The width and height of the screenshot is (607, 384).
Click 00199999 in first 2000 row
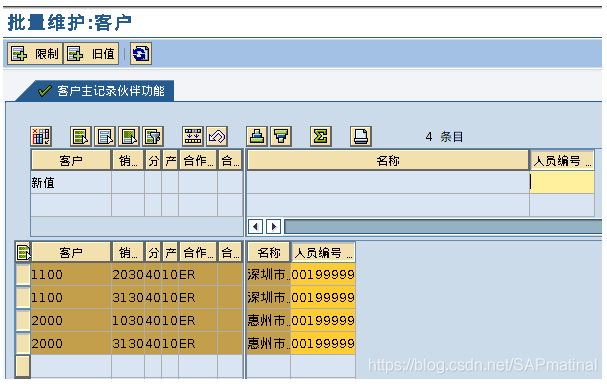coord(323,321)
